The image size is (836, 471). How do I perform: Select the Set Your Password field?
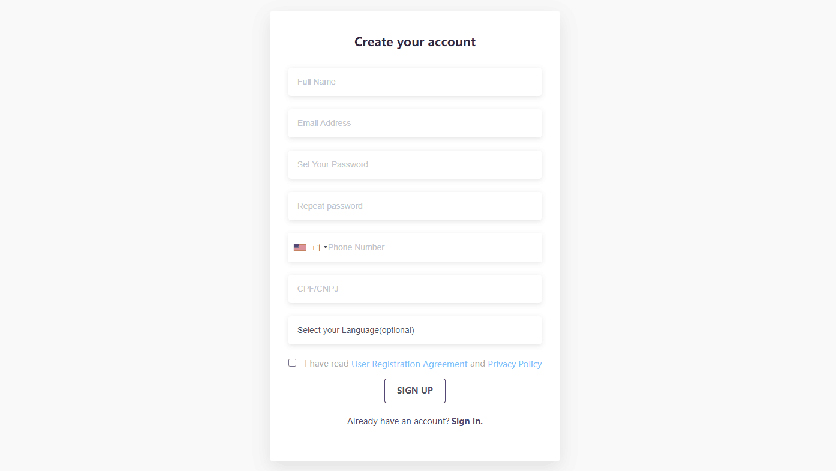[414, 164]
